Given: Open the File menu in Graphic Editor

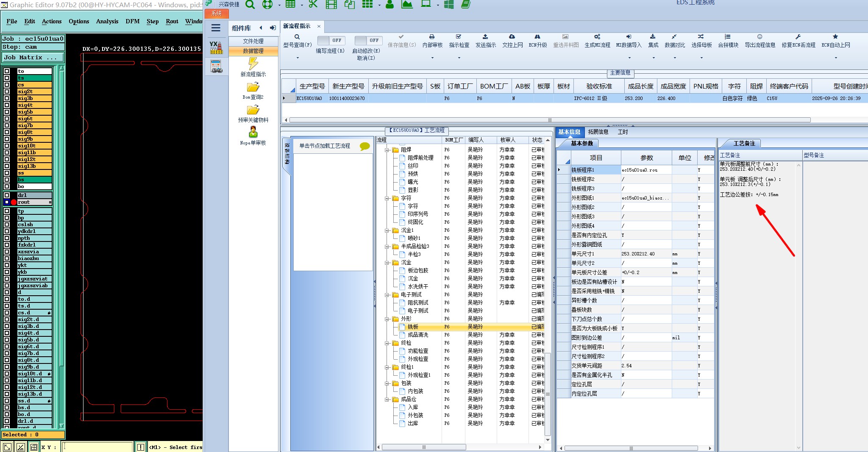Looking at the screenshot, I should 12,21.
